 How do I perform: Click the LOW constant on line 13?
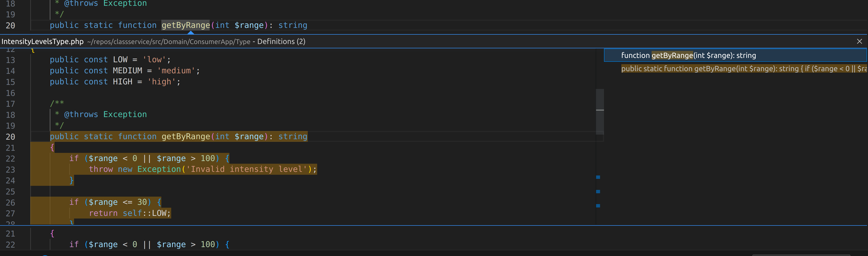point(120,59)
